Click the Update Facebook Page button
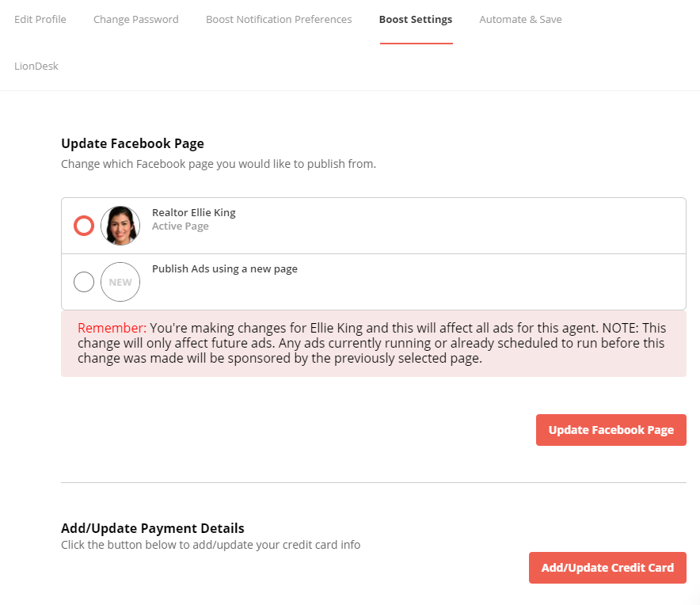Viewport: 700px width, 605px height. click(611, 430)
